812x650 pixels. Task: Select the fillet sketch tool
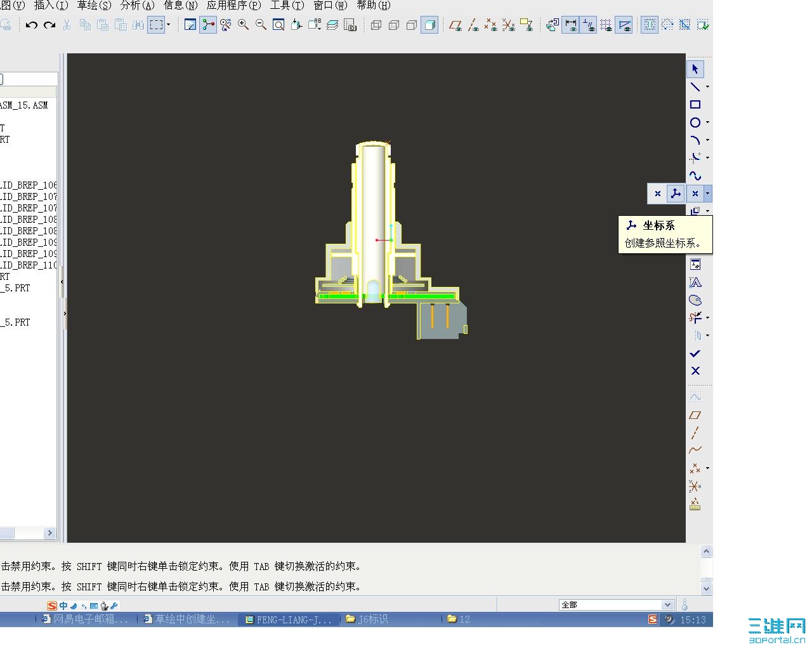(695, 157)
